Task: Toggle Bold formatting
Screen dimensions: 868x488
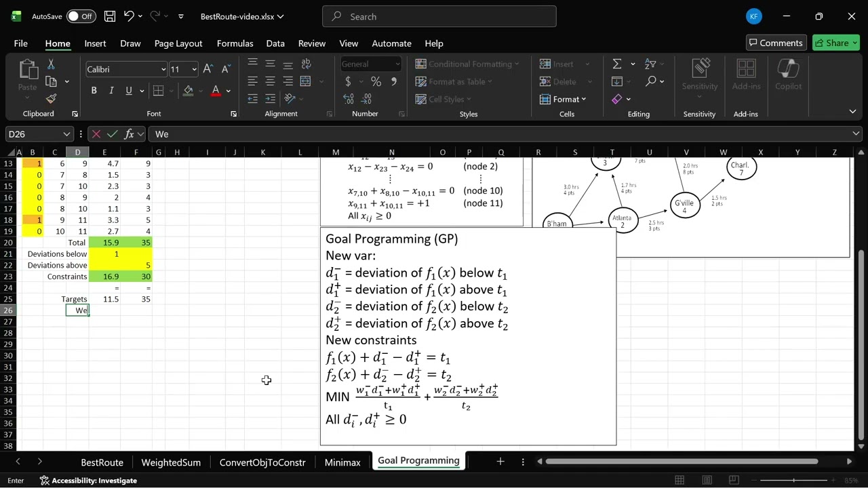Action: point(94,90)
